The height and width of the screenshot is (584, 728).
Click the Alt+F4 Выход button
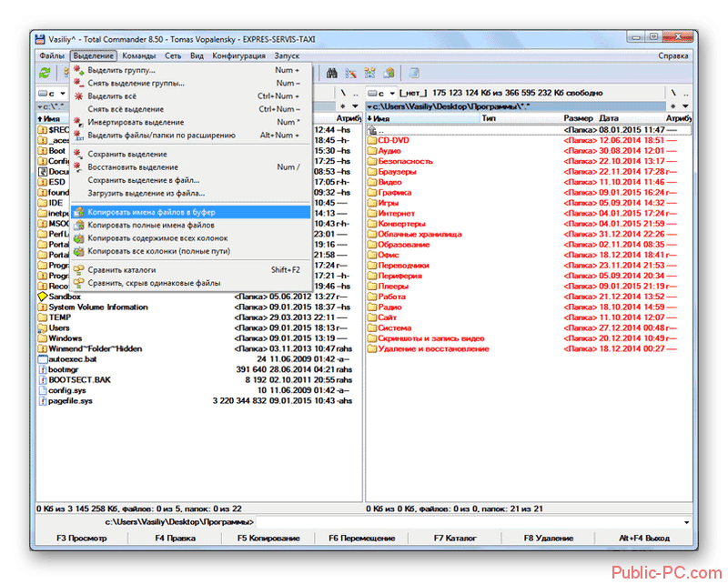pyautogui.click(x=644, y=538)
